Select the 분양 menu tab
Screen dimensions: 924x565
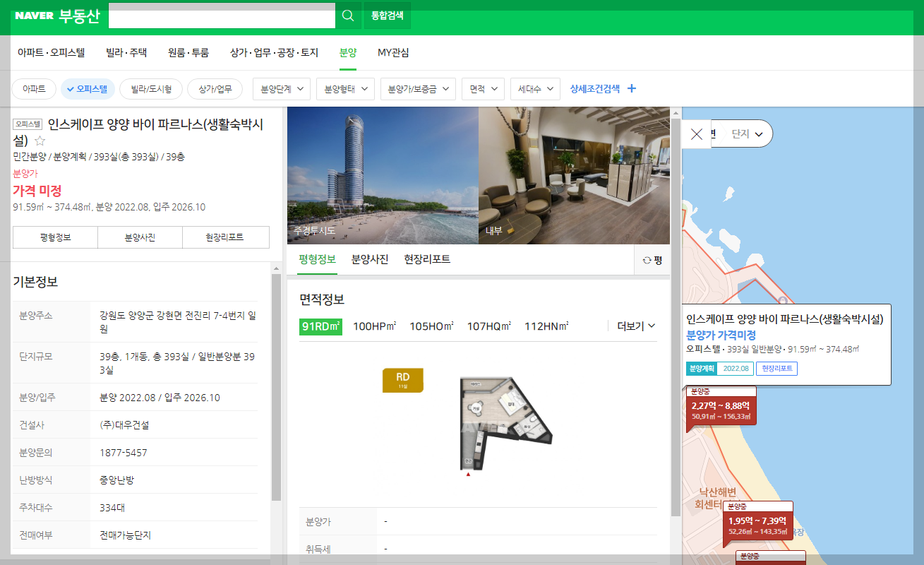pyautogui.click(x=348, y=52)
